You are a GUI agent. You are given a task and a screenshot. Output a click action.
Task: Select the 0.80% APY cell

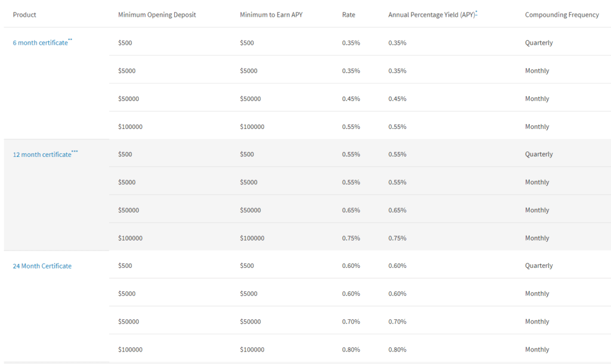point(397,350)
